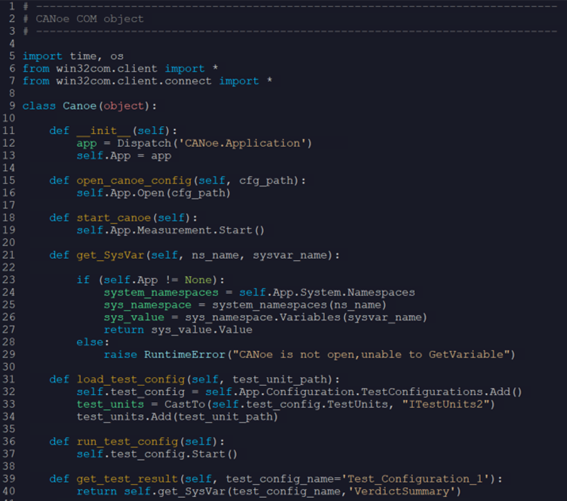Image resolution: width=567 pixels, height=501 pixels.
Task: Click 'TestConfigurations.Add()' on line 32
Action: (x=442, y=392)
